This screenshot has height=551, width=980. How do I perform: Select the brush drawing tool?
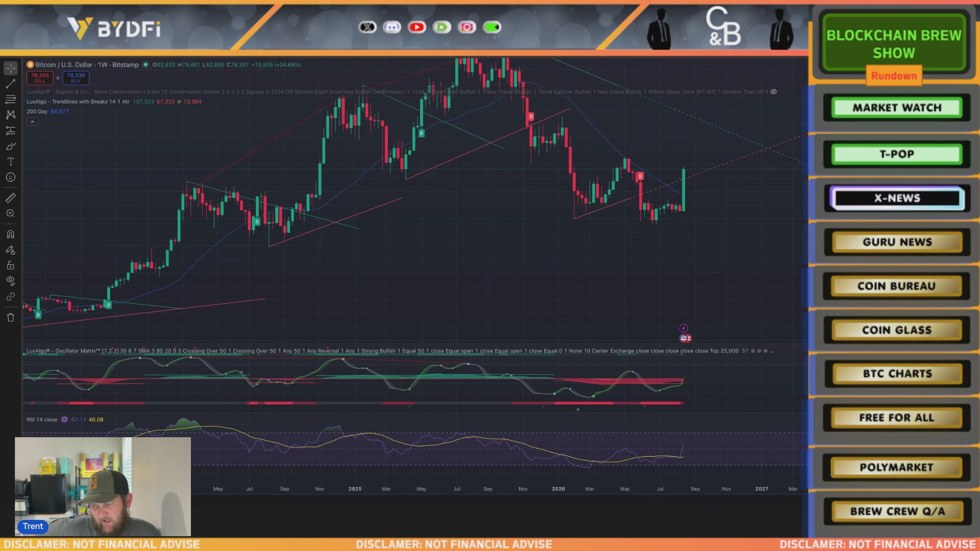(x=11, y=146)
